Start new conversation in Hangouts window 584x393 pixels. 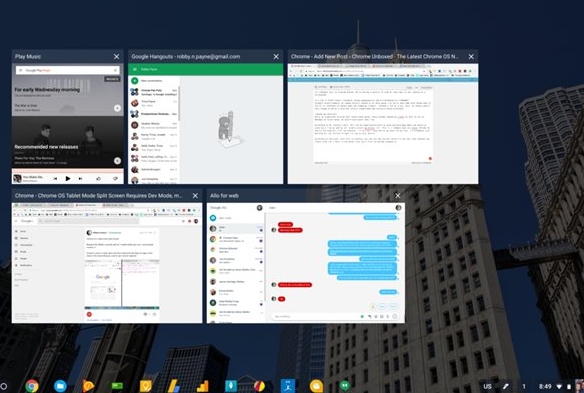click(x=153, y=80)
